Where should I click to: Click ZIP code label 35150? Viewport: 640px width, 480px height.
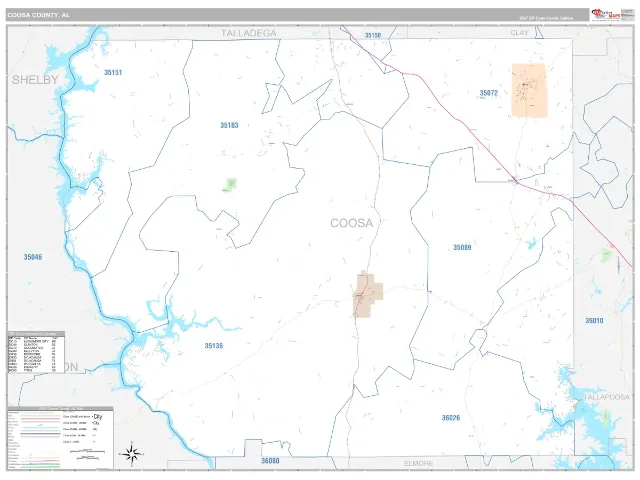[373, 36]
